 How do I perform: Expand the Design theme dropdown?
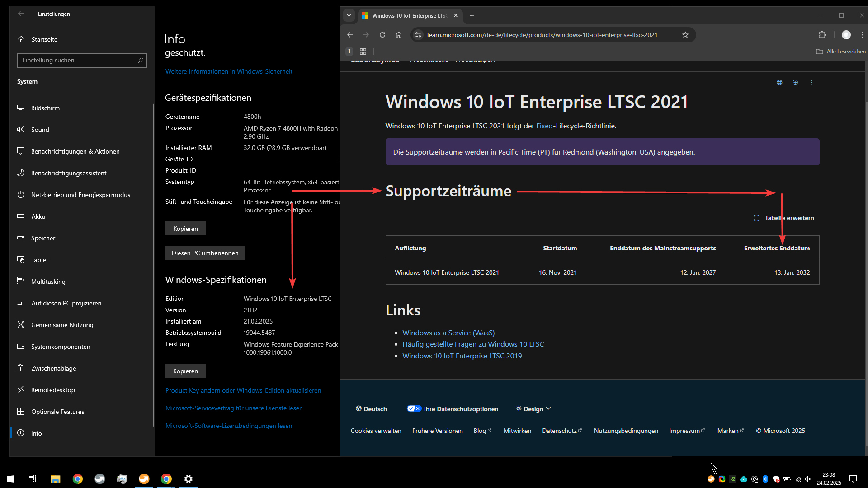point(533,409)
